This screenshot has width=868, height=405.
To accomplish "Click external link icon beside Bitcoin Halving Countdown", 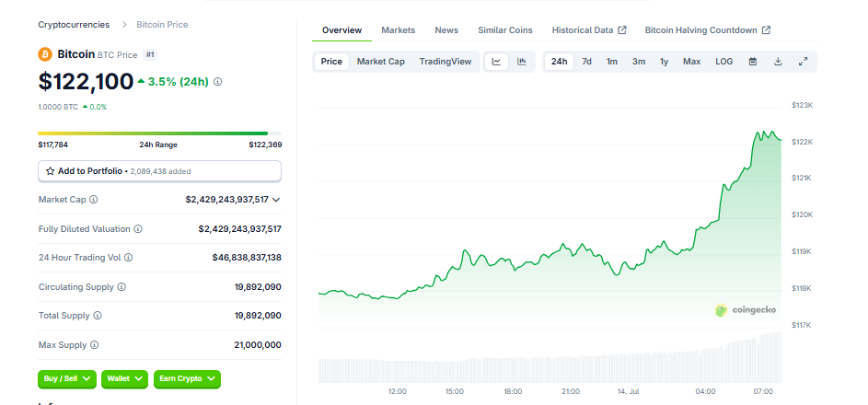I will point(766,29).
